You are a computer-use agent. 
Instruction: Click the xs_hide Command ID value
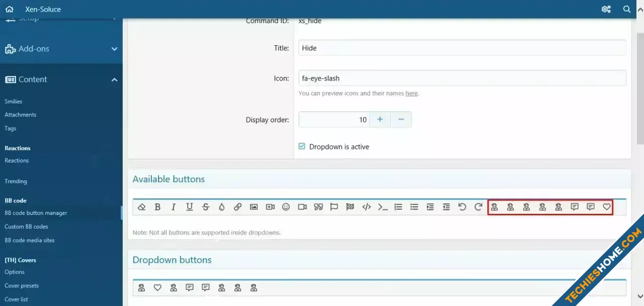coord(310,21)
